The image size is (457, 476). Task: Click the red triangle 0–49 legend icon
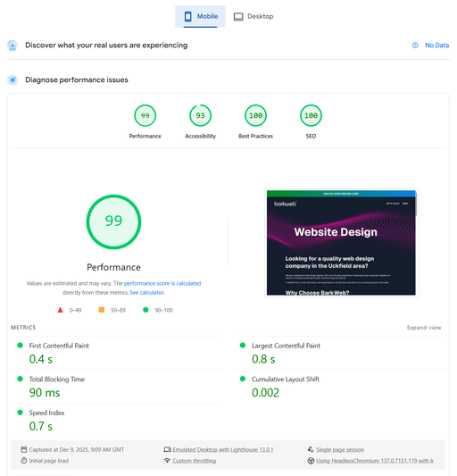tap(60, 310)
